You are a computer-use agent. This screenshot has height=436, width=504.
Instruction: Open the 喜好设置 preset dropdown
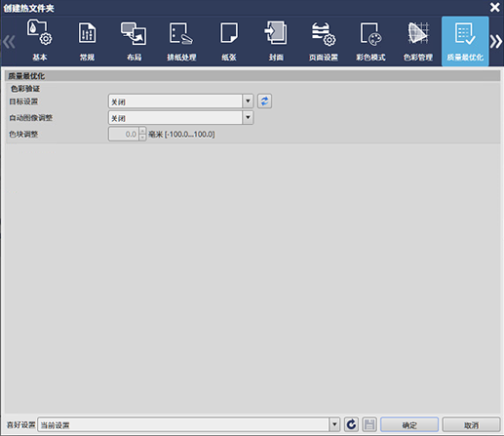(x=334, y=424)
